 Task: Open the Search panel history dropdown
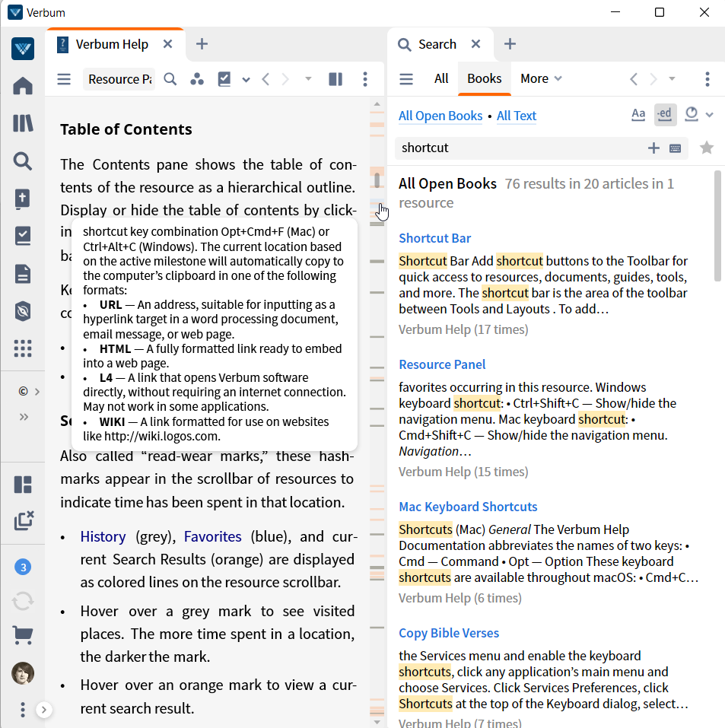672,79
